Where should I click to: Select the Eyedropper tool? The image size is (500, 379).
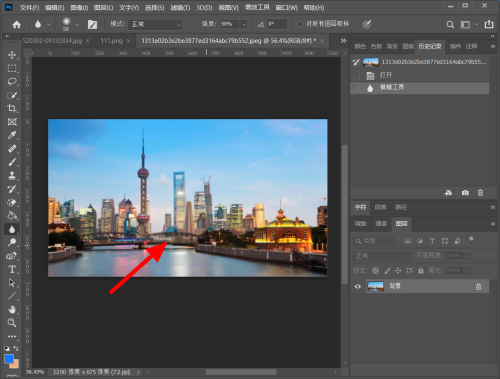pyautogui.click(x=12, y=135)
